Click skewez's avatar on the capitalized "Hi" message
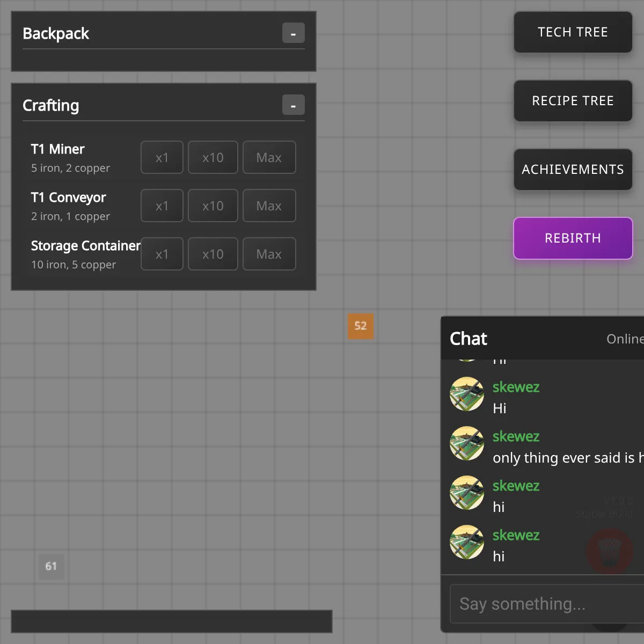Image resolution: width=644 pixels, height=644 pixels. [466, 394]
